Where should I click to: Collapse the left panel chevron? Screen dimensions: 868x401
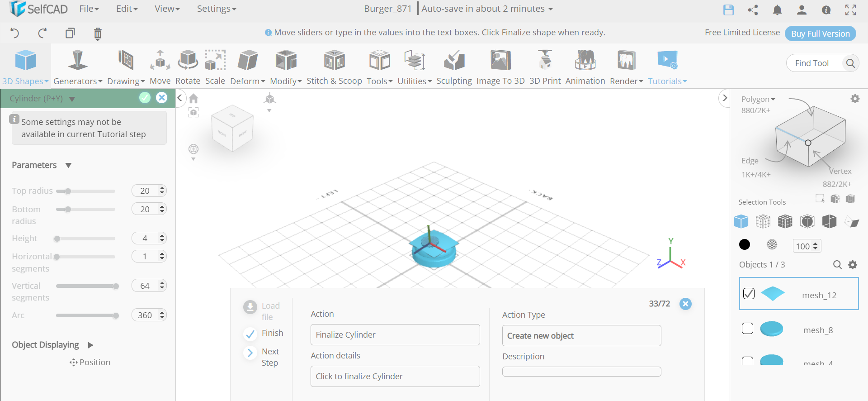180,98
